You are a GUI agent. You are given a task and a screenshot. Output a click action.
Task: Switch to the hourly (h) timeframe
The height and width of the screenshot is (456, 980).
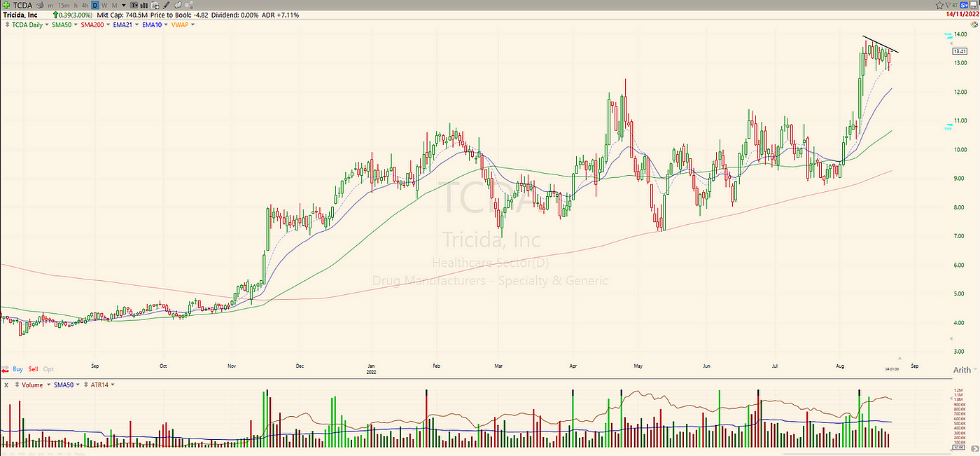tap(76, 6)
